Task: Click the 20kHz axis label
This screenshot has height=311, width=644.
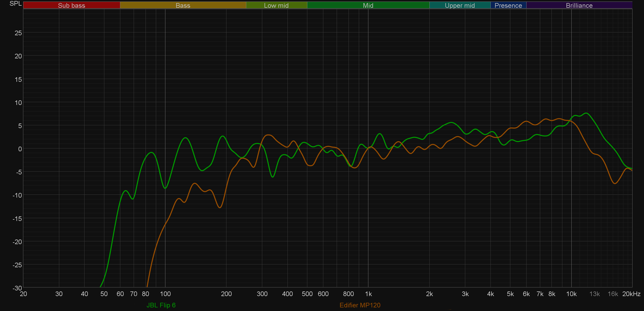Action: tap(631, 294)
